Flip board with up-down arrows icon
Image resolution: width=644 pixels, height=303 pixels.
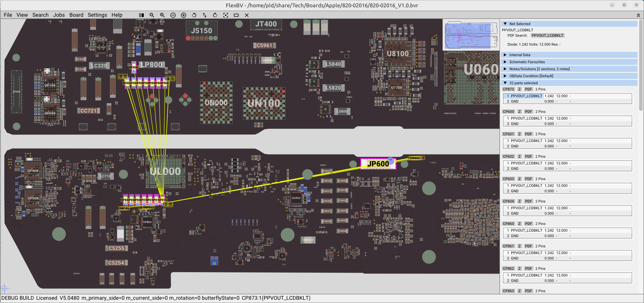(204, 15)
